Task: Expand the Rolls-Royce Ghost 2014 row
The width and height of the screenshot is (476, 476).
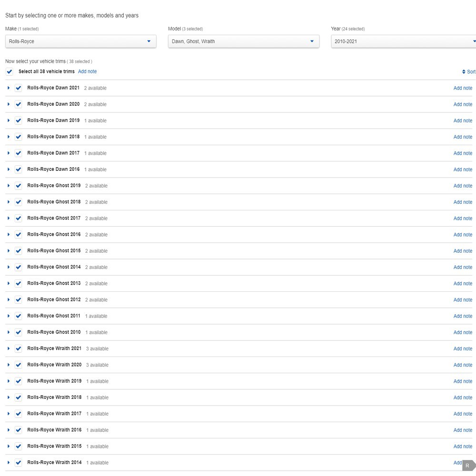Action: coord(9,267)
